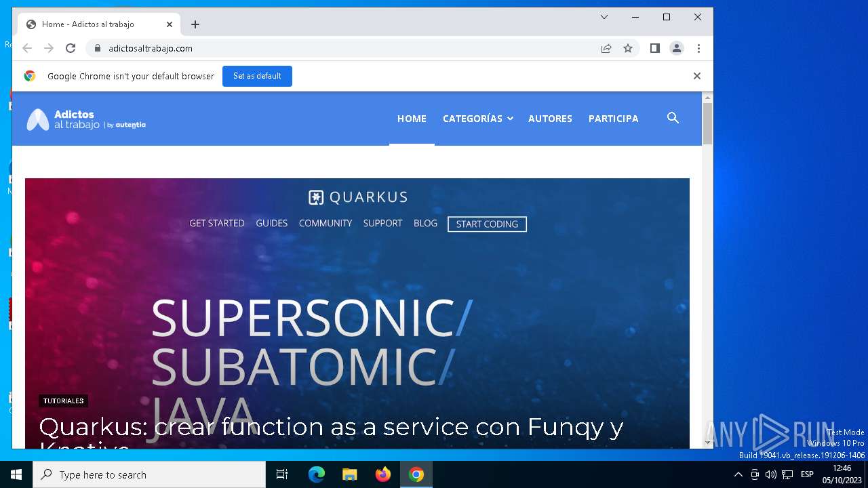Image resolution: width=868 pixels, height=488 pixels.
Task: Click the browser forward arrow
Action: coord(49,48)
